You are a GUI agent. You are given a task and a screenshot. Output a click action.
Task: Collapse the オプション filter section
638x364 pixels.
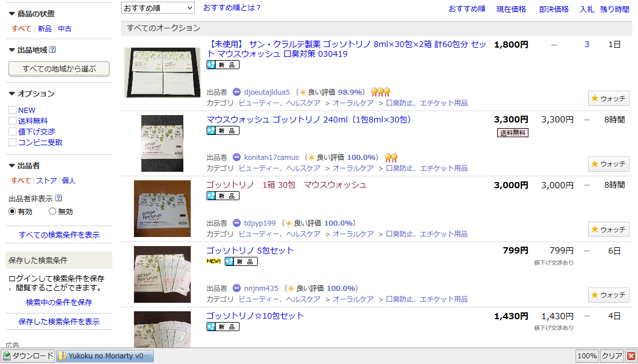(12, 94)
